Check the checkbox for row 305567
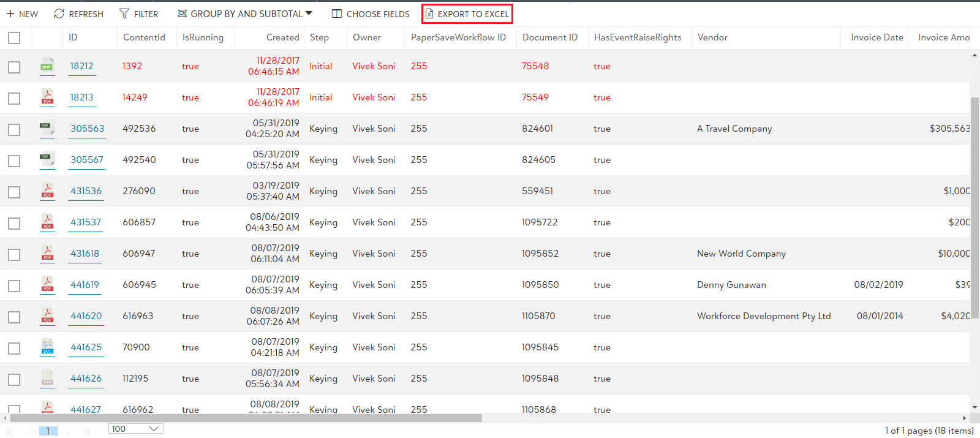This screenshot has width=980, height=438. 14,161
